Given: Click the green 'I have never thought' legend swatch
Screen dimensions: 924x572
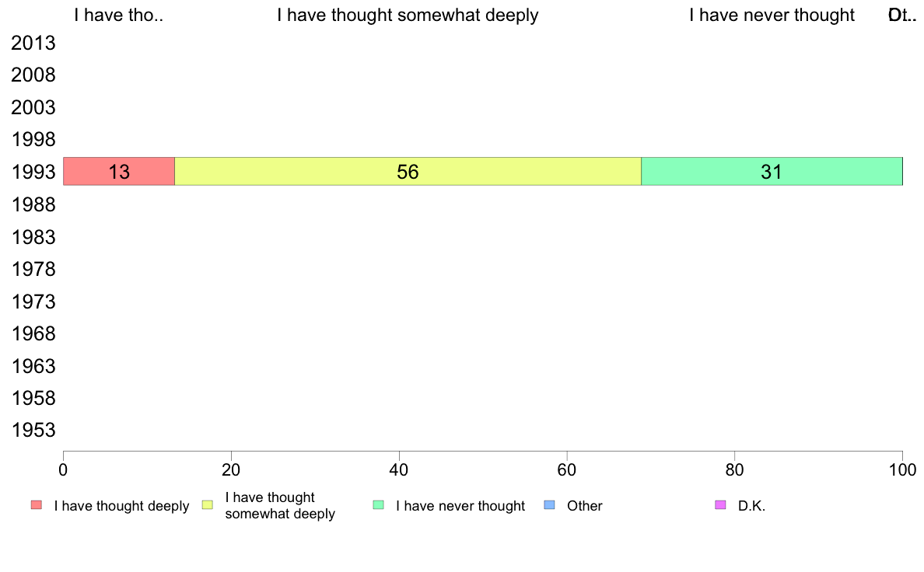Looking at the screenshot, I should click(x=379, y=505).
